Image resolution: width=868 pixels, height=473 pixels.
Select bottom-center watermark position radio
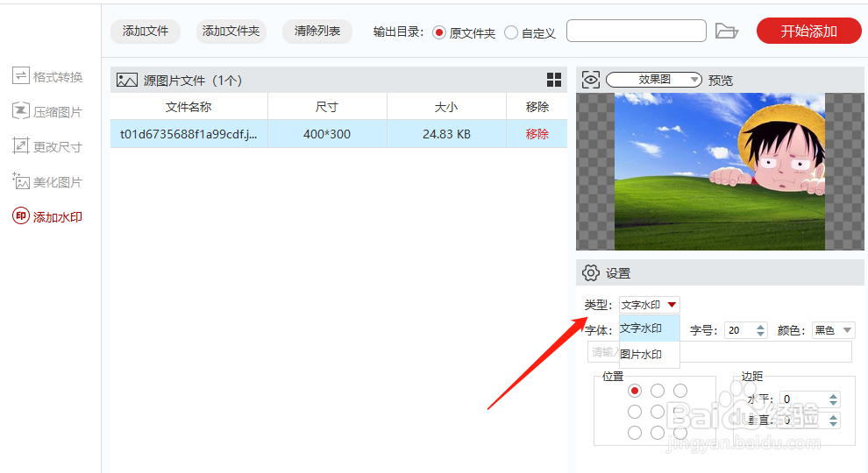[658, 433]
